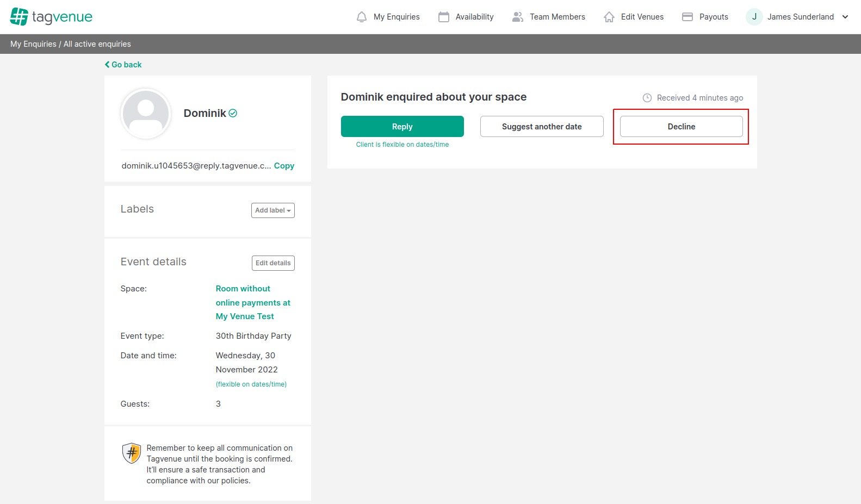
Task: Click the Event details heading
Action: (x=153, y=262)
